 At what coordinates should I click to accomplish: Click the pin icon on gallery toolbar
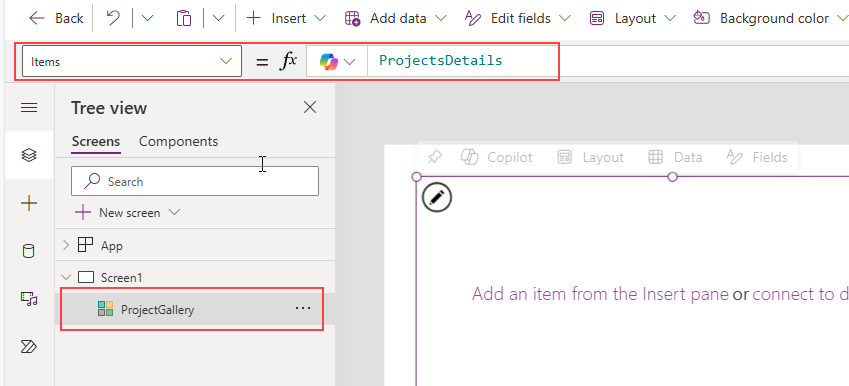pos(434,158)
